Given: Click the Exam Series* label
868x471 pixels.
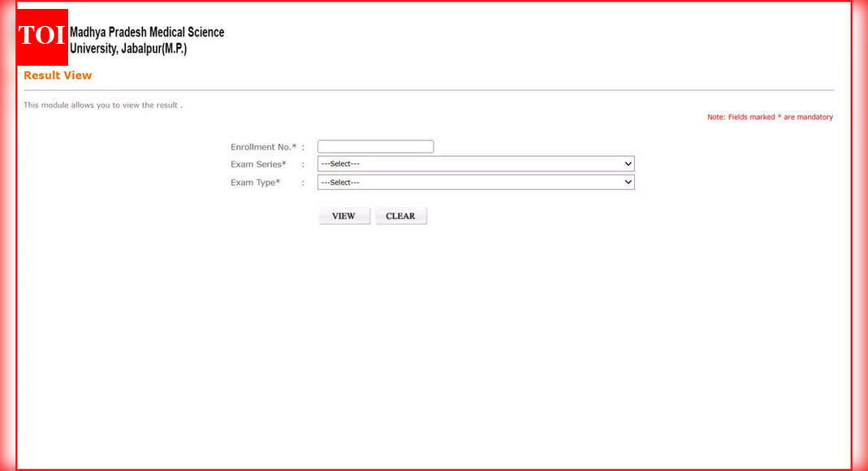Looking at the screenshot, I should tap(258, 164).
